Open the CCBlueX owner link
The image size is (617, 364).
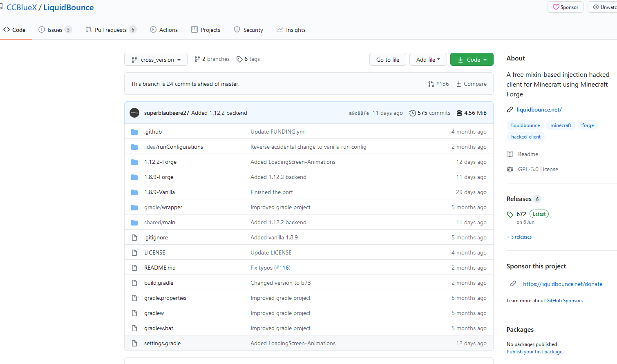pyautogui.click(x=22, y=7)
